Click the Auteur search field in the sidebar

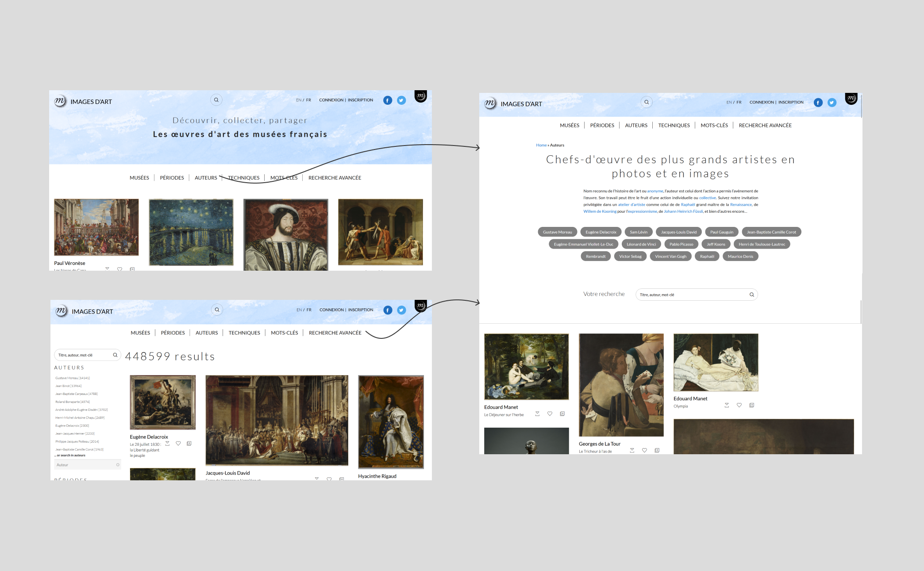coord(88,465)
